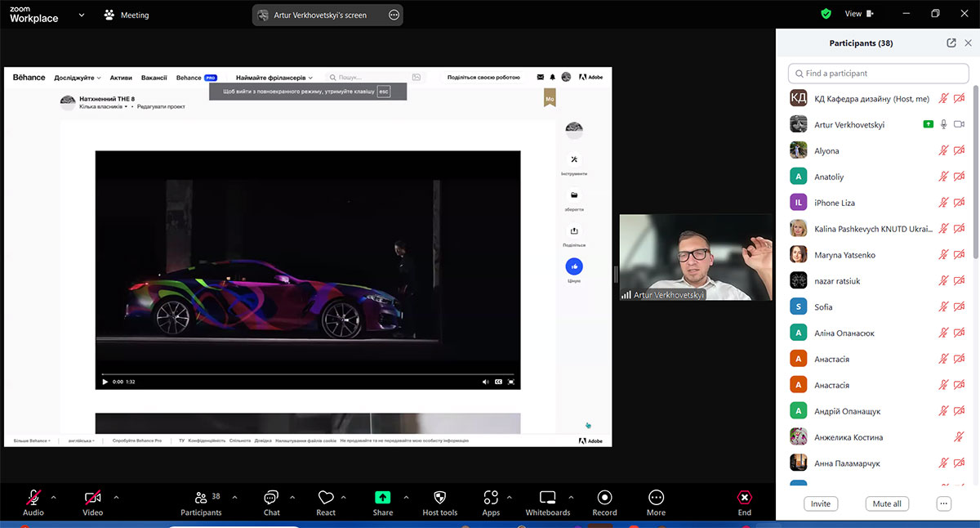Viewport: 980px width, 528px height.
Task: Start camera with the Video button
Action: click(x=93, y=501)
